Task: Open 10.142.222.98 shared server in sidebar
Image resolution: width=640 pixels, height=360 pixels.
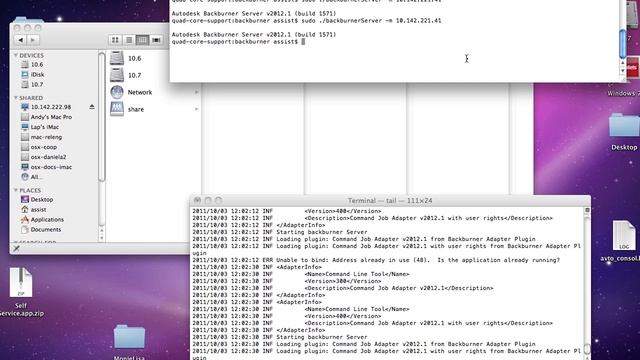Action: pyautogui.click(x=51, y=107)
